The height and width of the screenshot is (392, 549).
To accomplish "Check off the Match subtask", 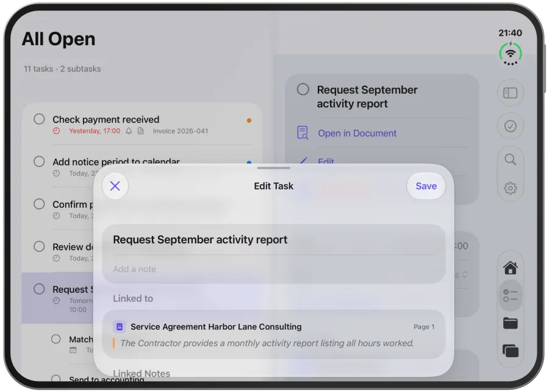I will click(x=56, y=339).
